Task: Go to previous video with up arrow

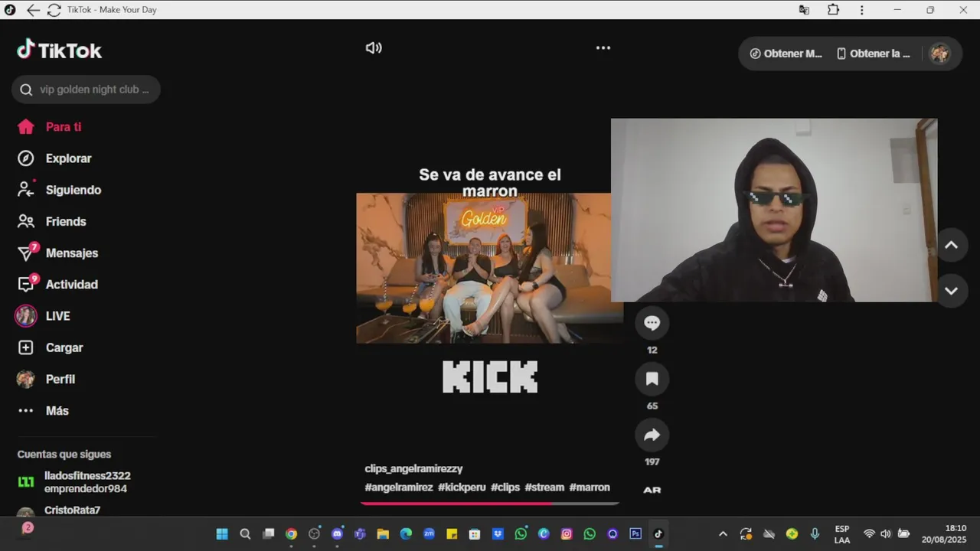Action: pyautogui.click(x=951, y=245)
